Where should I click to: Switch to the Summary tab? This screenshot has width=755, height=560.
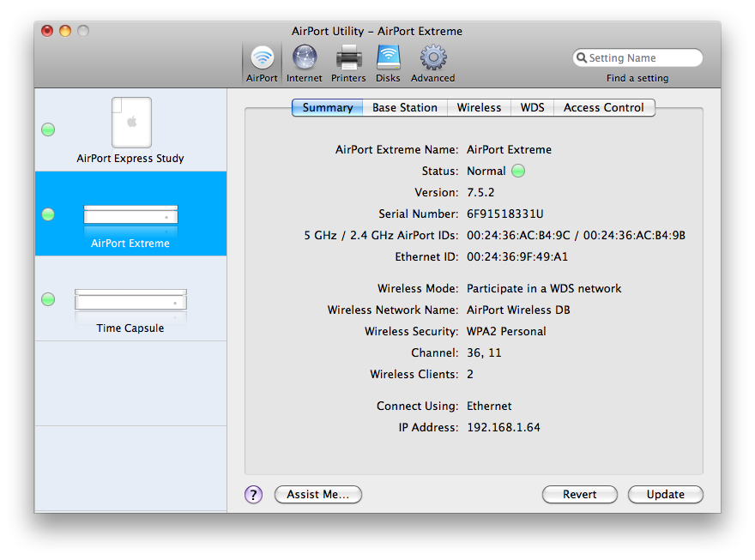click(x=328, y=107)
